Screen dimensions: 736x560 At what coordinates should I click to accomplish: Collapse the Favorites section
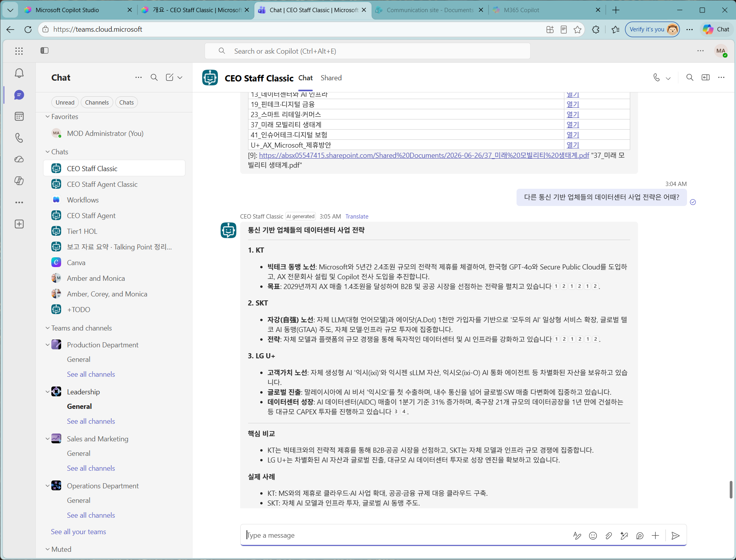[47, 116]
